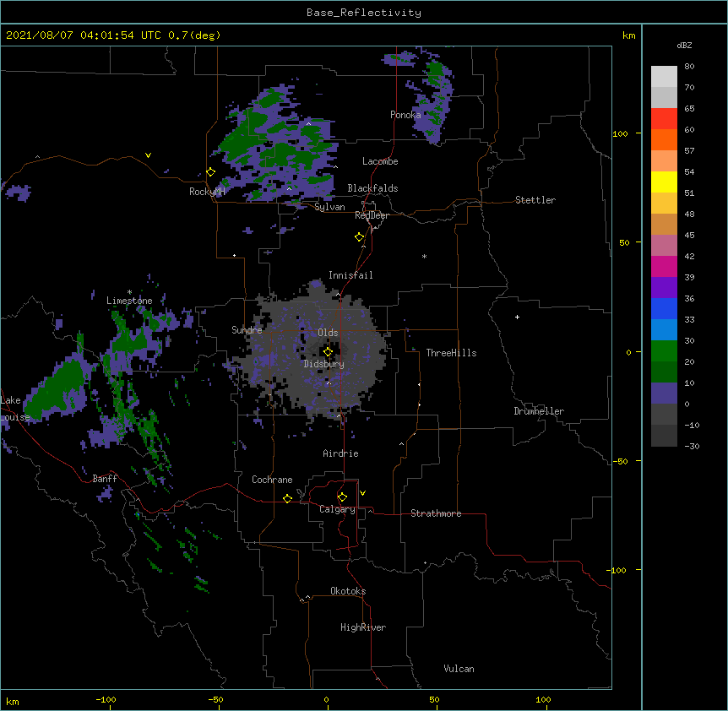This screenshot has height=711, width=728.
Task: Click the Innisfail city label
Action: point(350,275)
